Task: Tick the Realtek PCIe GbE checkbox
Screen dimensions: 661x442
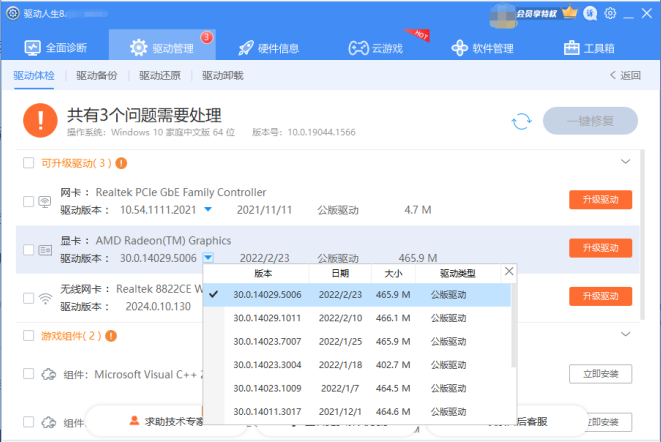Action: tap(29, 202)
